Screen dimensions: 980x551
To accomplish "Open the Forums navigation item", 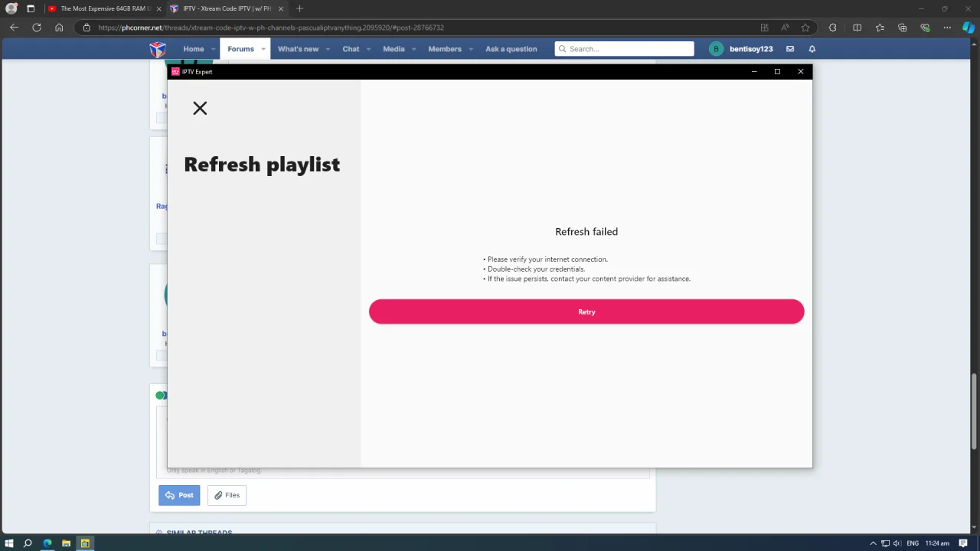I will point(240,49).
